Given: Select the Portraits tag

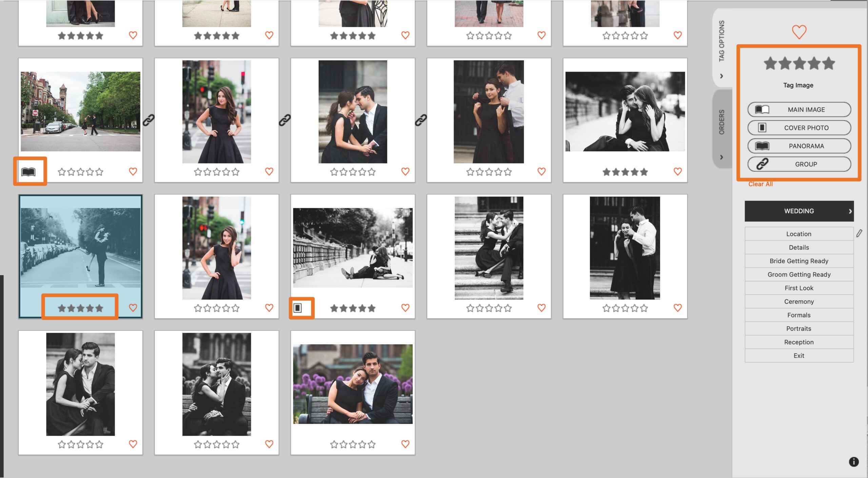Looking at the screenshot, I should [799, 328].
